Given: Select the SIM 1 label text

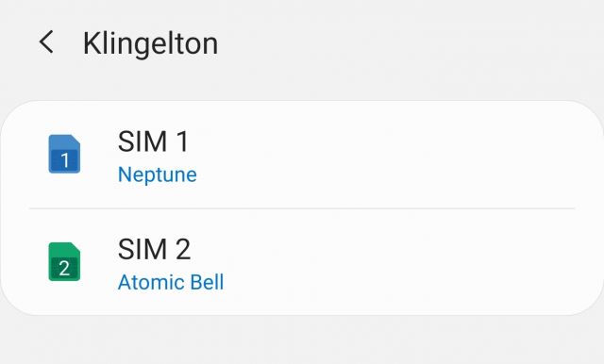Looking at the screenshot, I should tap(153, 141).
